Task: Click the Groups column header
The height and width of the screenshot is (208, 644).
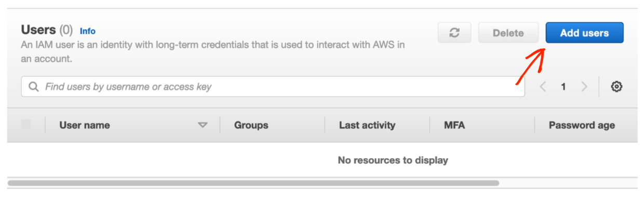Action: 251,125
